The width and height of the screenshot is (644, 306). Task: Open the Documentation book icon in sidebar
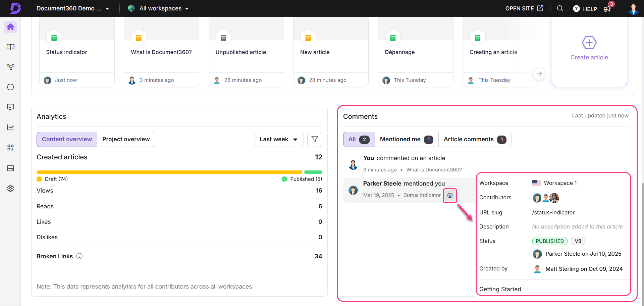click(10, 47)
